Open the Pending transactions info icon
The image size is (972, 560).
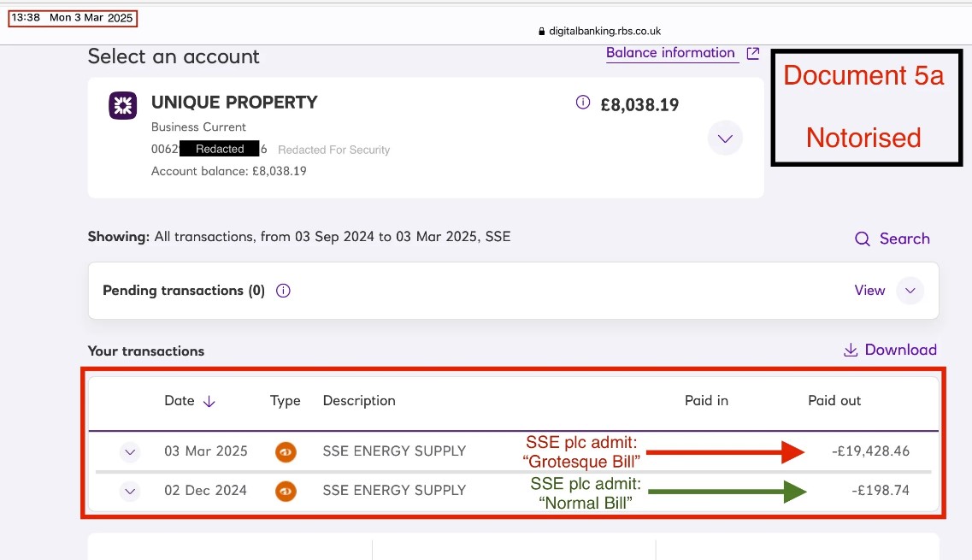click(x=283, y=291)
